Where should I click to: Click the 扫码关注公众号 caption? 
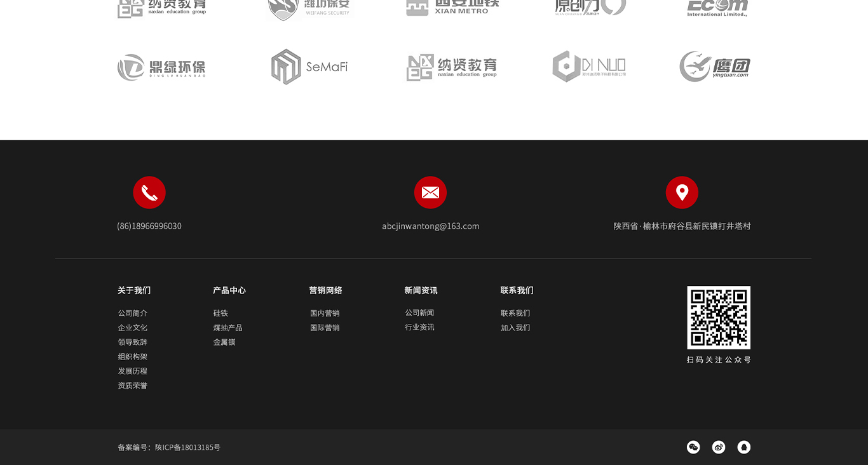tap(719, 360)
